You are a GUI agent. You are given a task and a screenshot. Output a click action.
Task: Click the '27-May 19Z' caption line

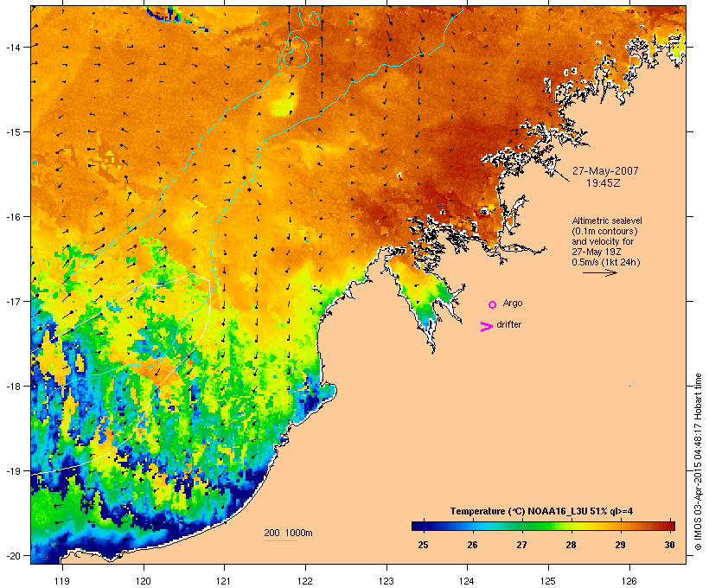(597, 252)
